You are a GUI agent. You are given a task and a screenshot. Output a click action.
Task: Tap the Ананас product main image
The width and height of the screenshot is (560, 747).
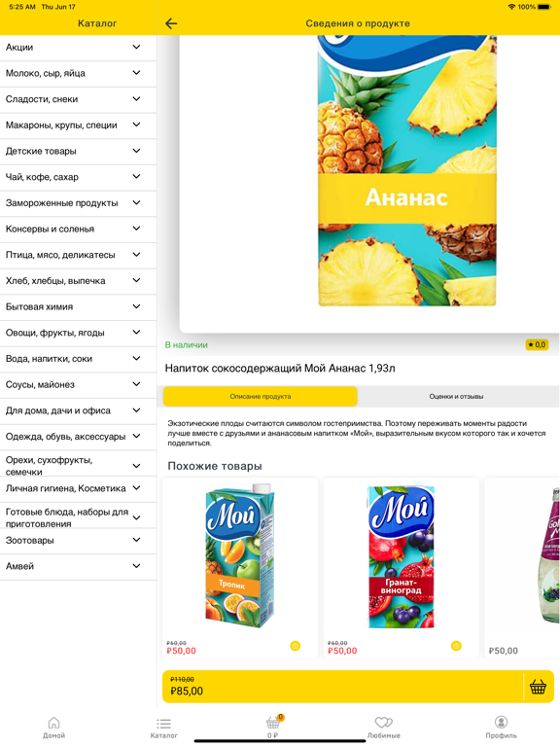coord(406,170)
